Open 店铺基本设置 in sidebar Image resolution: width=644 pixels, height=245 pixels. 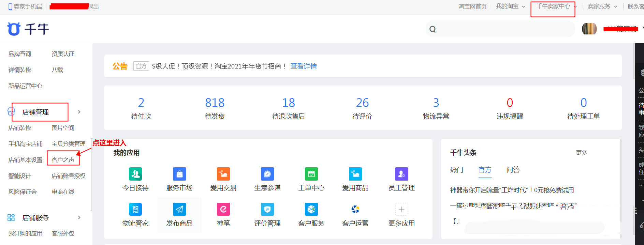26,160
